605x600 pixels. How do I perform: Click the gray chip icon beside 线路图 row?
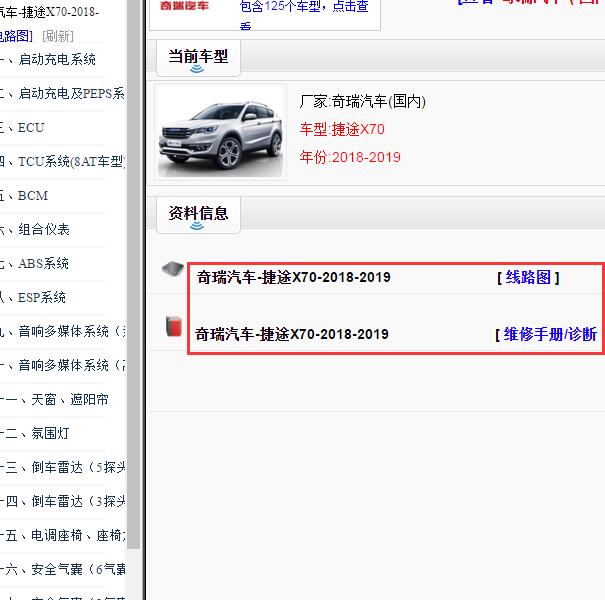pyautogui.click(x=173, y=269)
